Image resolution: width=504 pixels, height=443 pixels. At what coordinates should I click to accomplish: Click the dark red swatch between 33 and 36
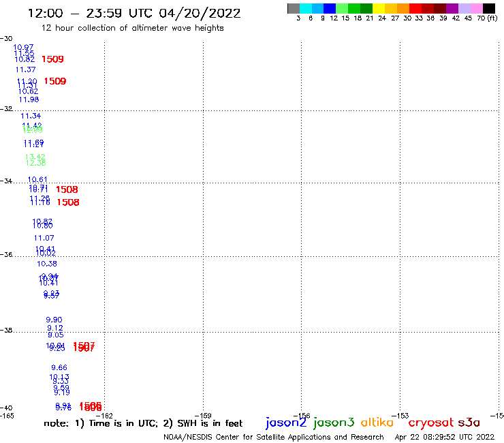(x=428, y=8)
